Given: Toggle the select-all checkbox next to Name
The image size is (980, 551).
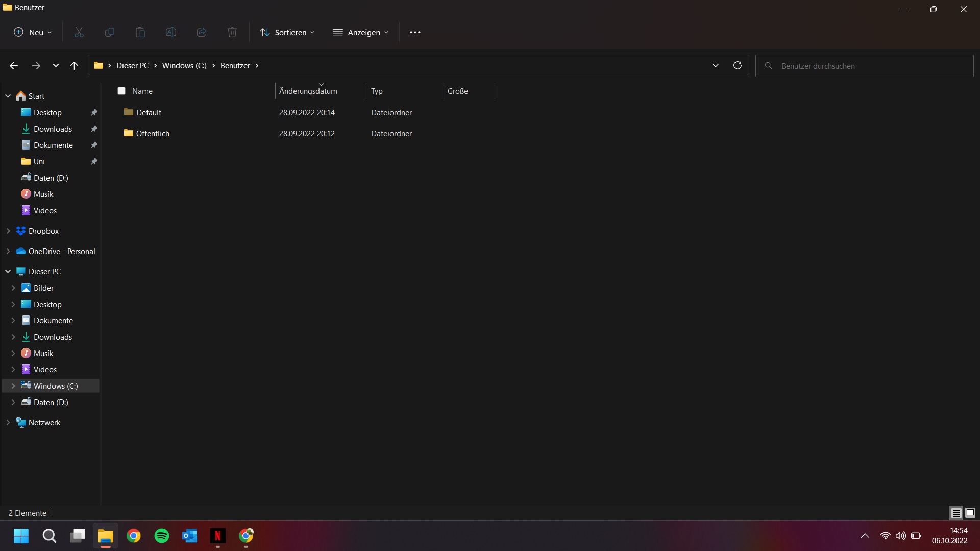Looking at the screenshot, I should click(x=121, y=91).
